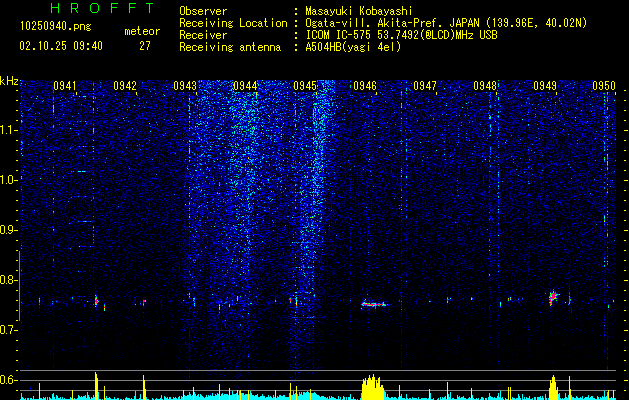The image size is (629, 400).
Task: Click the 1.1 kHz axis label
Action: tap(7, 130)
